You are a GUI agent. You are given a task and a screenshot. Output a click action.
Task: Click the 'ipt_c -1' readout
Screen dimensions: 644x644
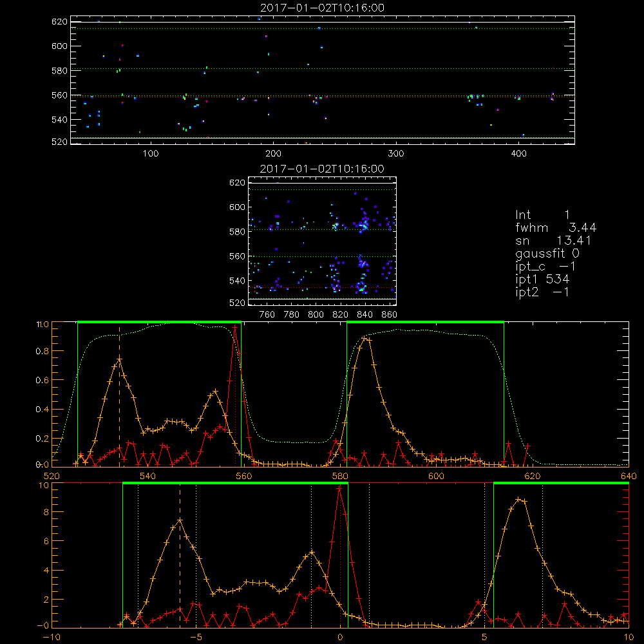[x=545, y=267]
